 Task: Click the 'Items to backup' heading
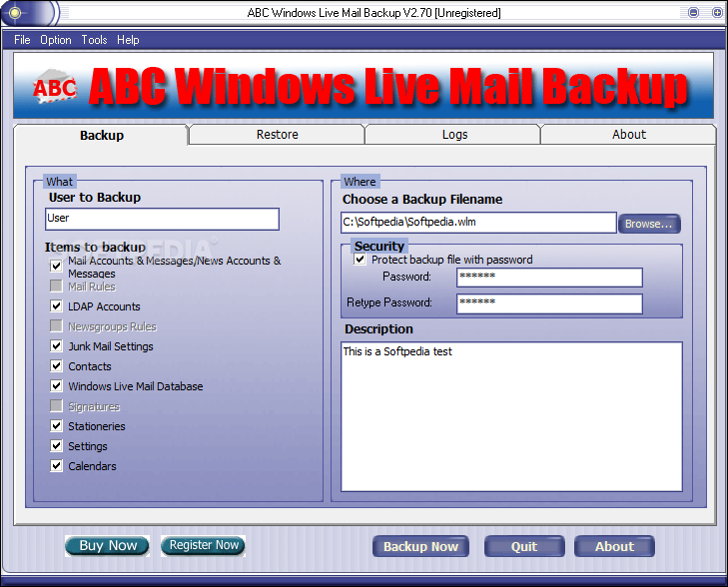coord(95,248)
